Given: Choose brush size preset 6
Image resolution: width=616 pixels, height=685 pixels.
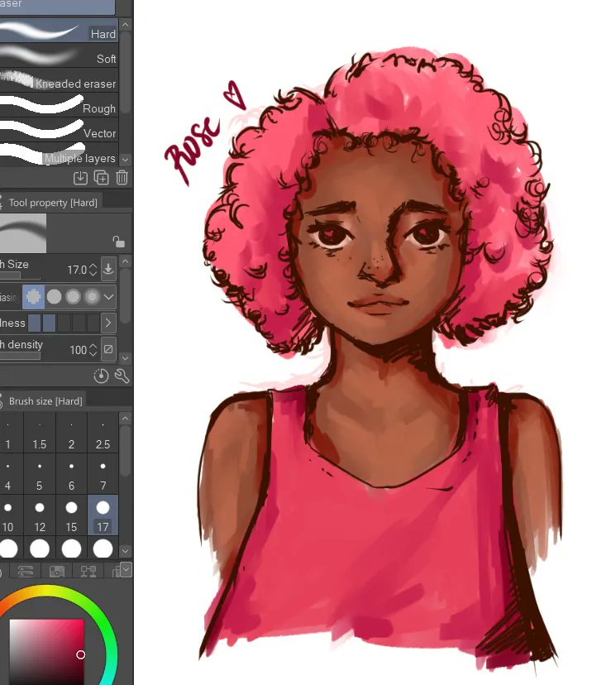Looking at the screenshot, I should (x=72, y=475).
